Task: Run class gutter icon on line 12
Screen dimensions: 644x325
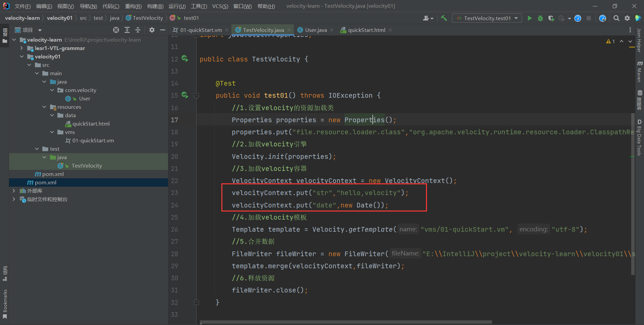Action: 185,59
